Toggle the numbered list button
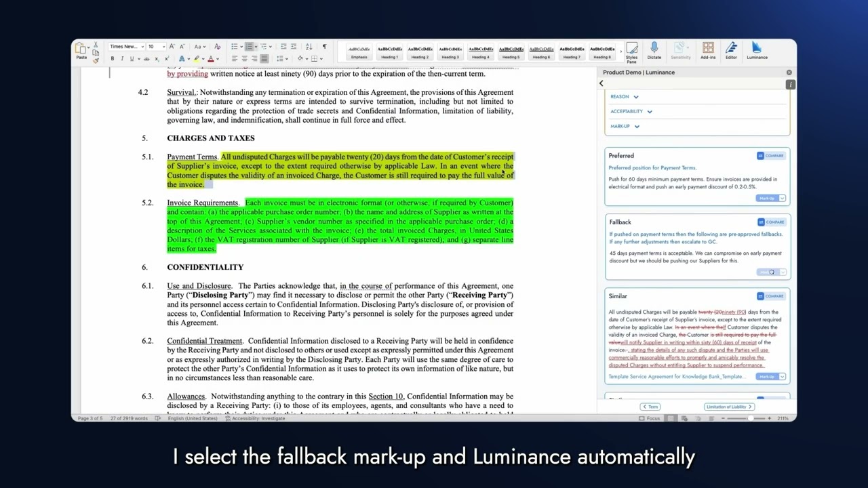Image resolution: width=868 pixels, height=488 pixels. click(x=249, y=47)
